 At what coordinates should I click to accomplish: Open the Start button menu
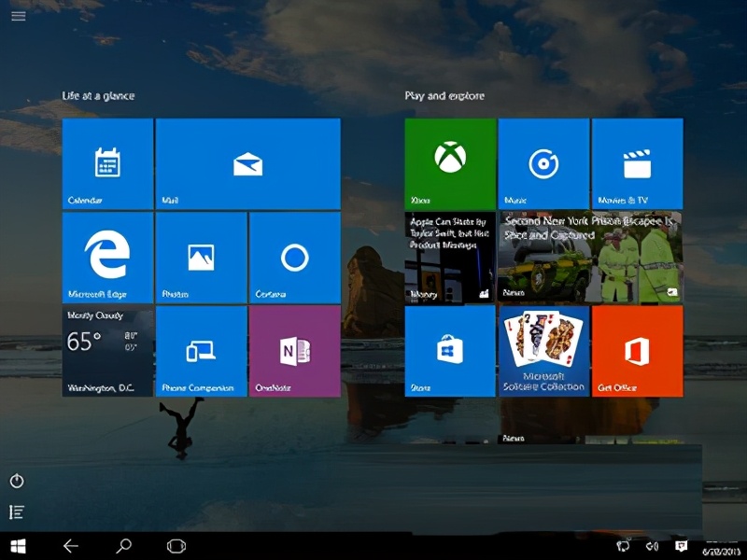pos(17,545)
